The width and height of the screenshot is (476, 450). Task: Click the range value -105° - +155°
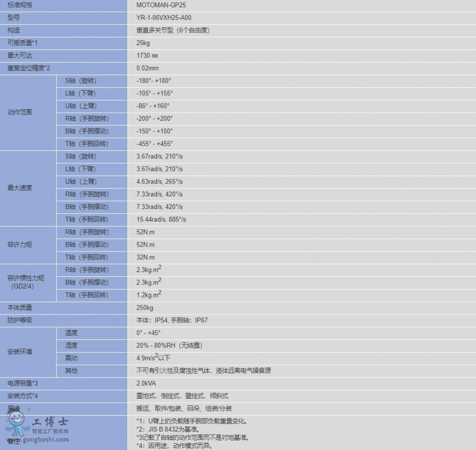coord(154,93)
